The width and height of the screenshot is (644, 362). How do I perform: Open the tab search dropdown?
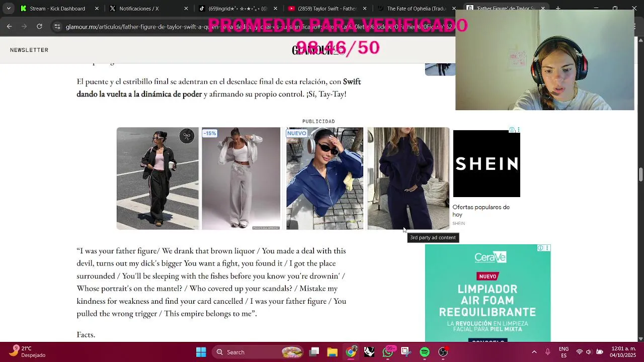pyautogui.click(x=8, y=9)
